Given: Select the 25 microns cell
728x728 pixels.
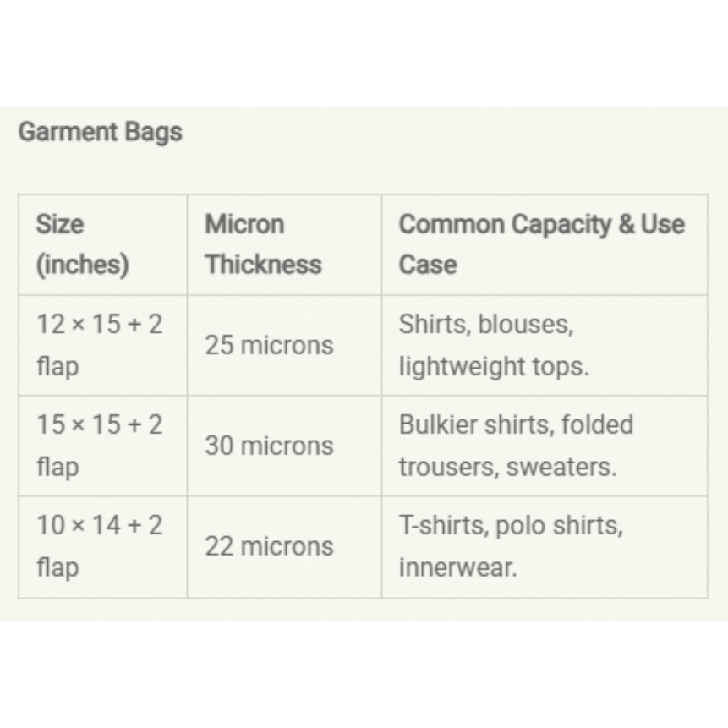Looking at the screenshot, I should point(269,345).
